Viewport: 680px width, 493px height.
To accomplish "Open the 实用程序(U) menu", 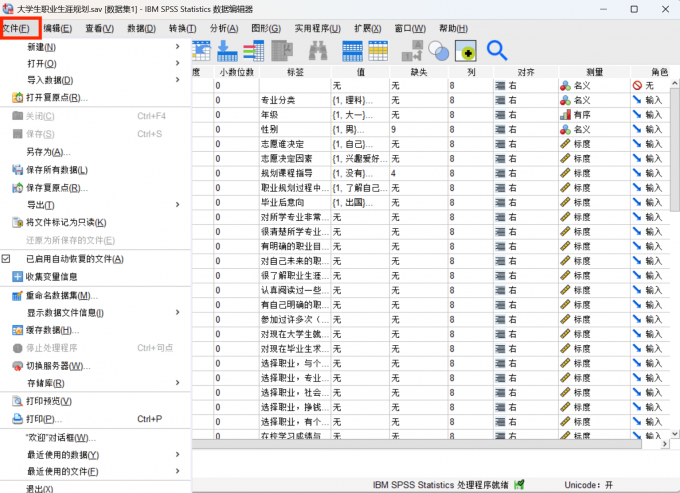I will pyautogui.click(x=317, y=29).
